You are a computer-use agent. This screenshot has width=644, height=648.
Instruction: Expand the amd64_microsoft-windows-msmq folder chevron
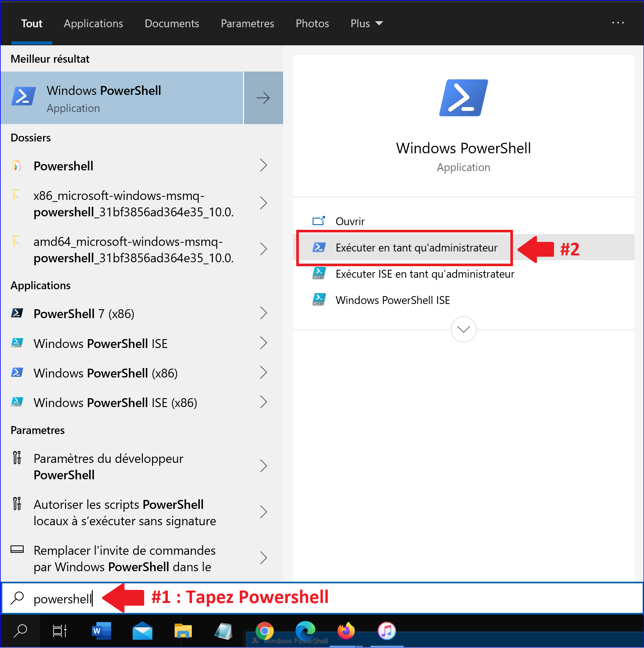(x=264, y=249)
